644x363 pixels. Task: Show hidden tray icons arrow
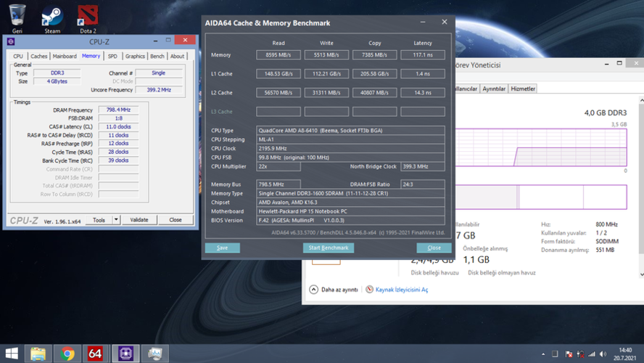click(543, 354)
